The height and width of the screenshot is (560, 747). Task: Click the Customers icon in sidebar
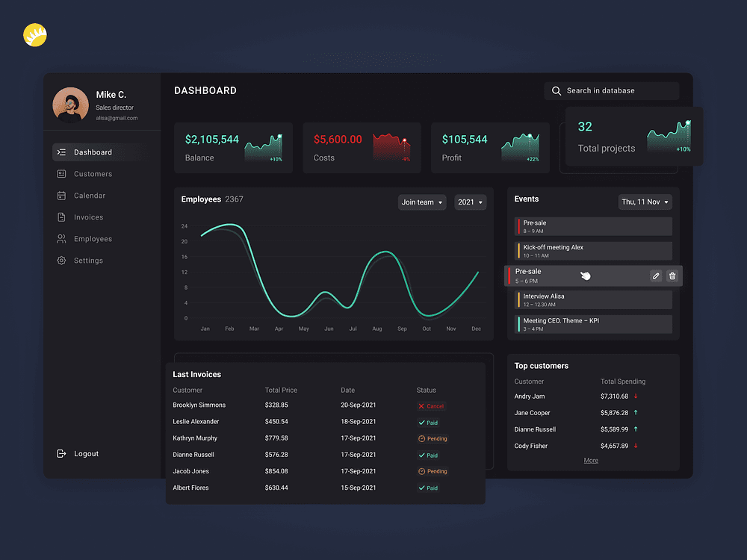61,174
